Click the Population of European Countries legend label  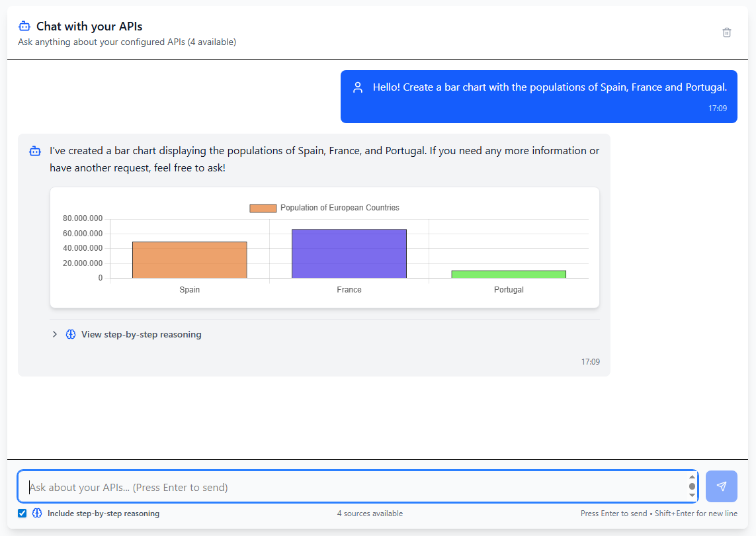[x=341, y=207]
